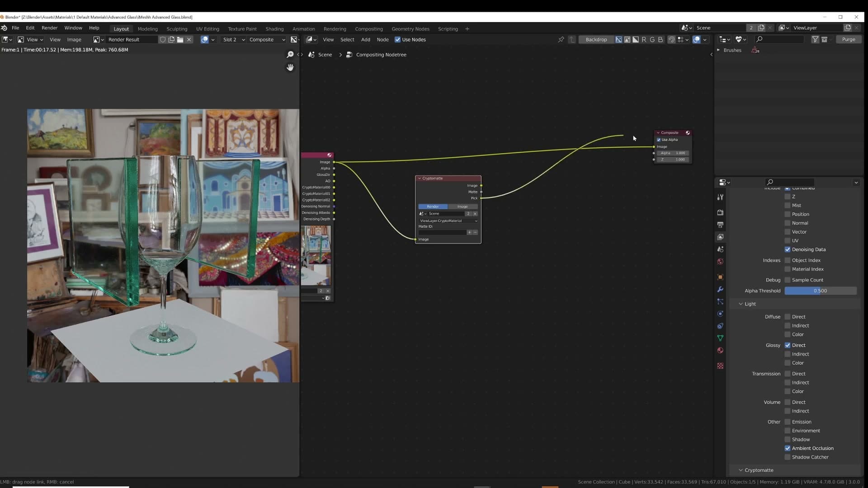Screen dimensions: 868x488
Task: Click the Purge button
Action: pyautogui.click(x=849, y=40)
